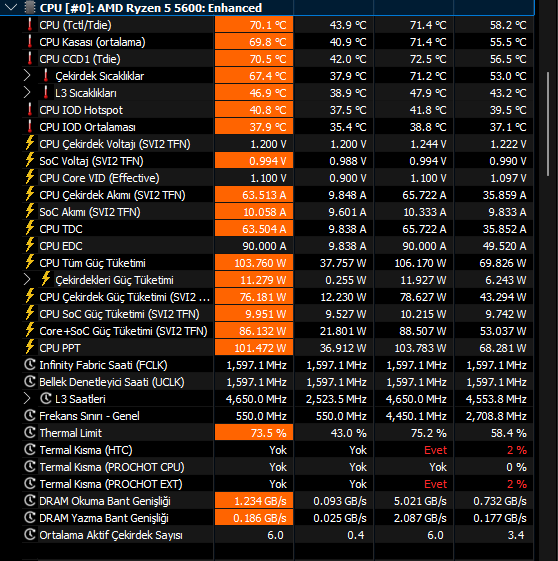Click lightning icon beside CPU Tüm Güç Tüketimi
Screen dimensions: 558x561
[x=30, y=262]
